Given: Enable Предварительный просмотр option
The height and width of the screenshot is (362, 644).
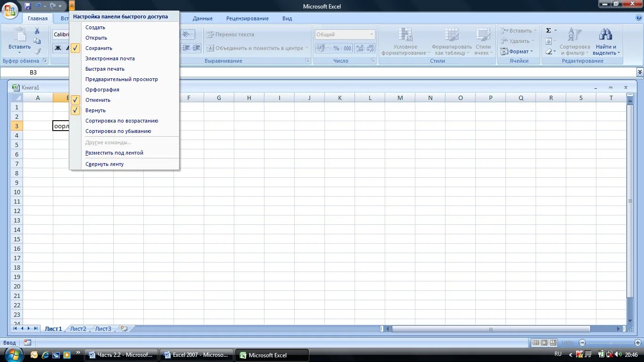Looking at the screenshot, I should [124, 79].
